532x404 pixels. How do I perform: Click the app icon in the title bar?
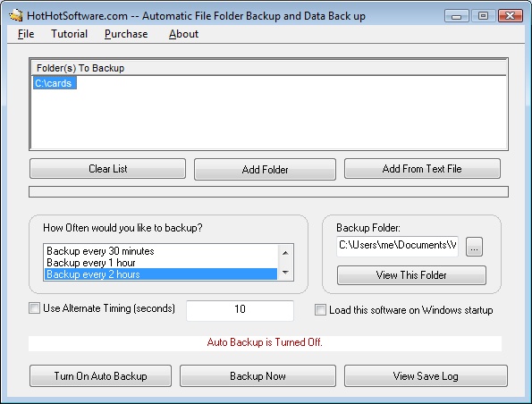click(x=16, y=15)
